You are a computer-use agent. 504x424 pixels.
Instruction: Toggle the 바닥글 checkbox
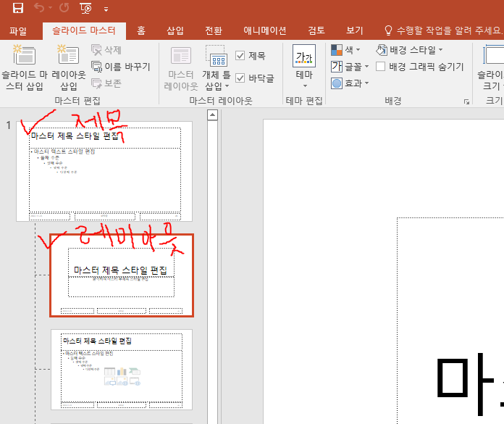tap(240, 78)
